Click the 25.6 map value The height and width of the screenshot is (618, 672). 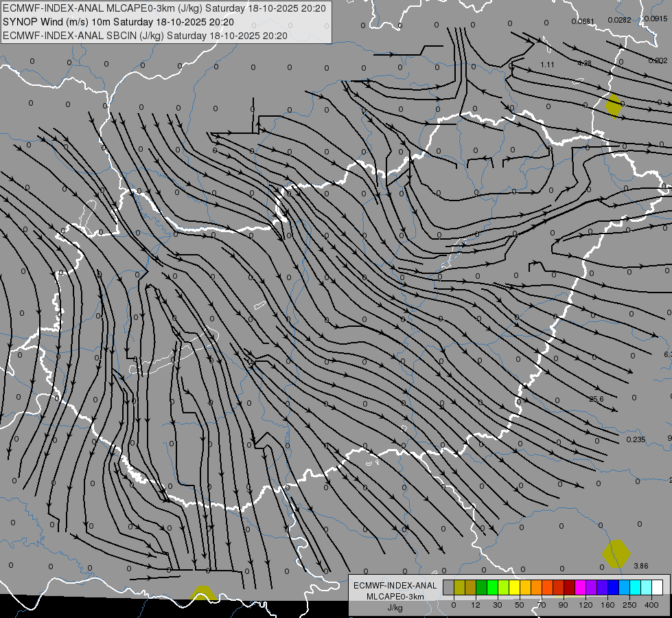pyautogui.click(x=596, y=399)
